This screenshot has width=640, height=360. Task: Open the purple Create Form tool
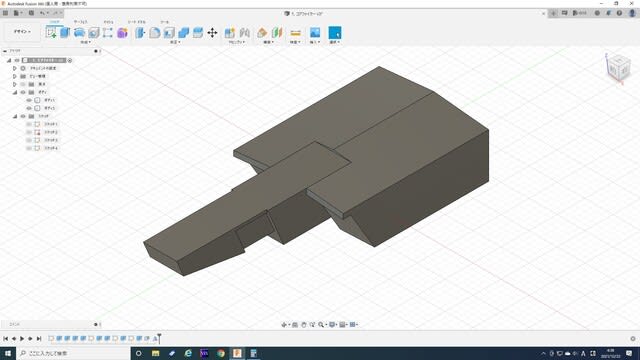click(122, 33)
